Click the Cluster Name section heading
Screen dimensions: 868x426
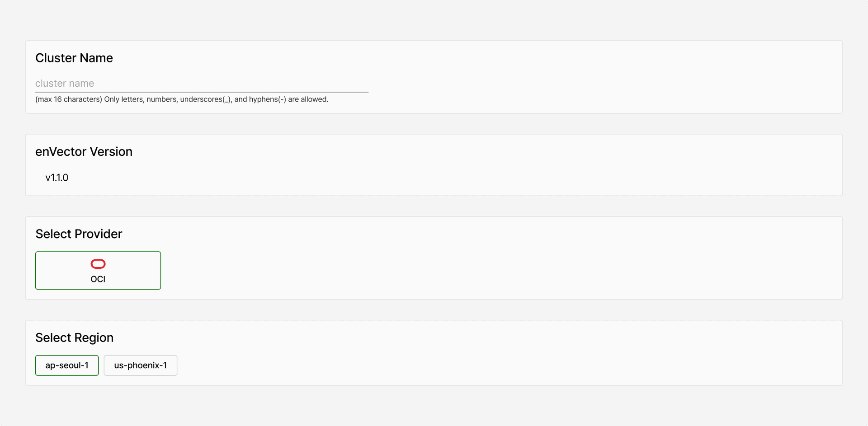coord(74,58)
